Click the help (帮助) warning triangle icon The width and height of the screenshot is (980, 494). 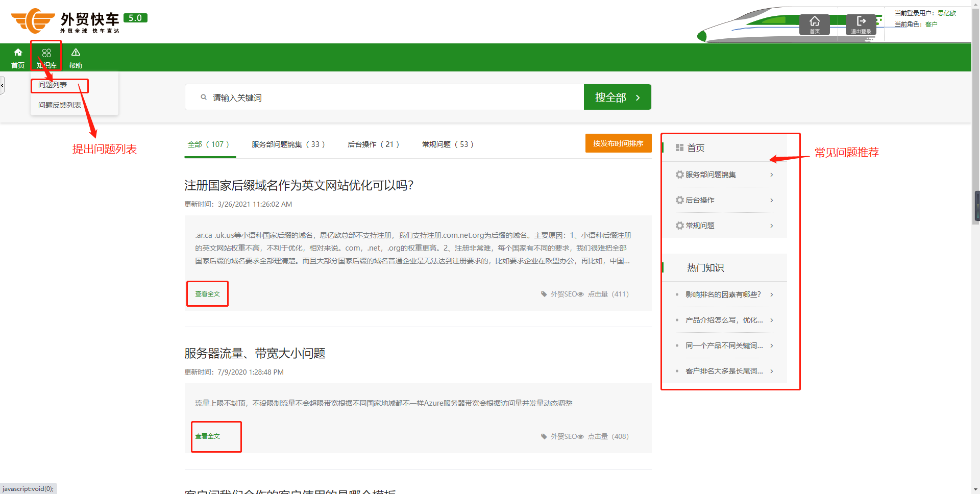click(76, 53)
